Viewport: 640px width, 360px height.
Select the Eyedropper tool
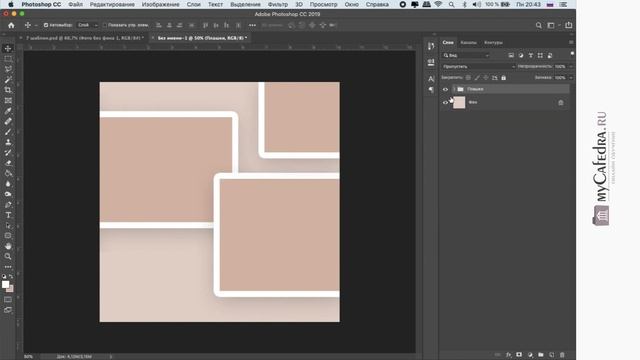click(8, 111)
